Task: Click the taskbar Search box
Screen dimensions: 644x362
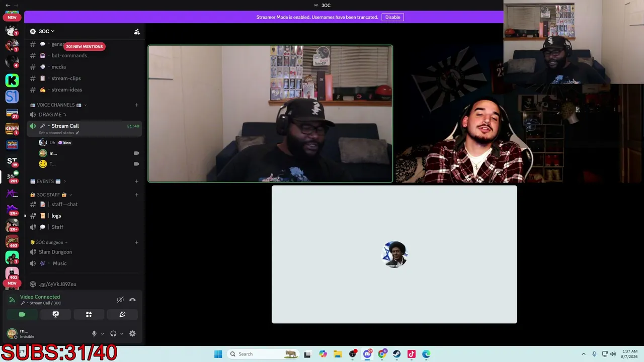Action: 263,354
